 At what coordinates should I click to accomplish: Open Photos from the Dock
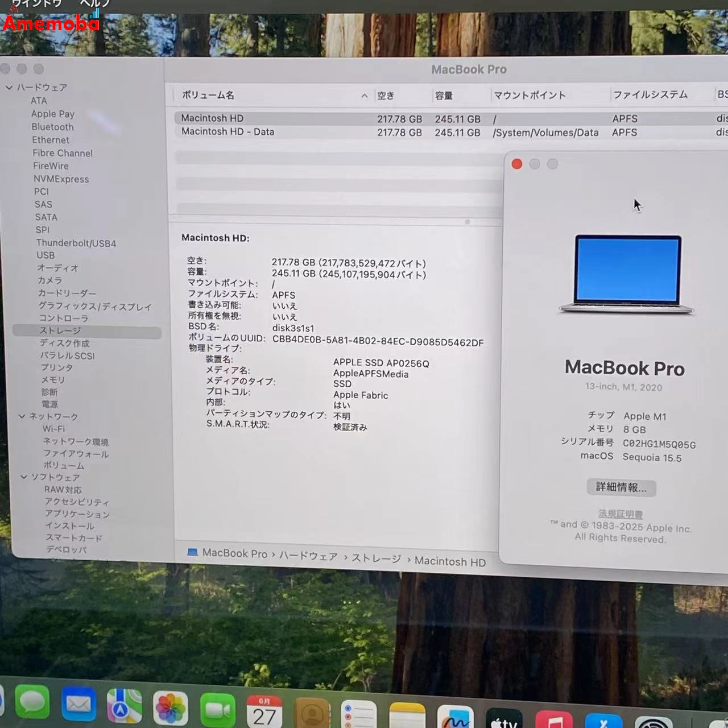169,708
